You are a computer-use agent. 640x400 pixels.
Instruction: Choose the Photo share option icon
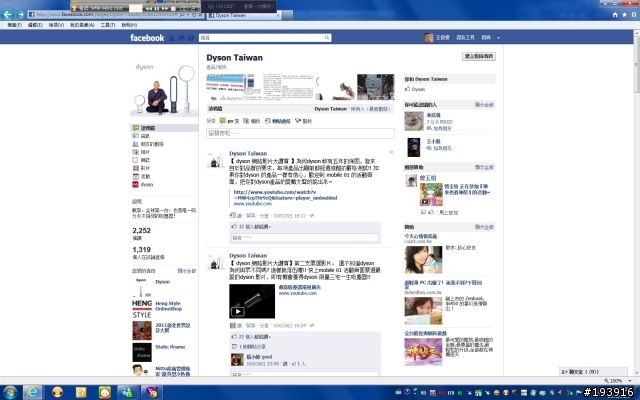[246, 121]
